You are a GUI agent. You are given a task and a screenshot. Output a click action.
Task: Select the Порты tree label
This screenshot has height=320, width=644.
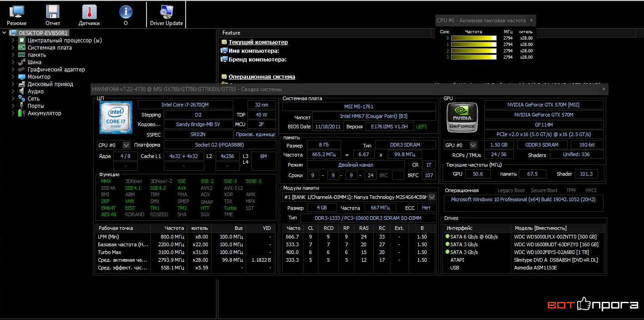point(36,106)
